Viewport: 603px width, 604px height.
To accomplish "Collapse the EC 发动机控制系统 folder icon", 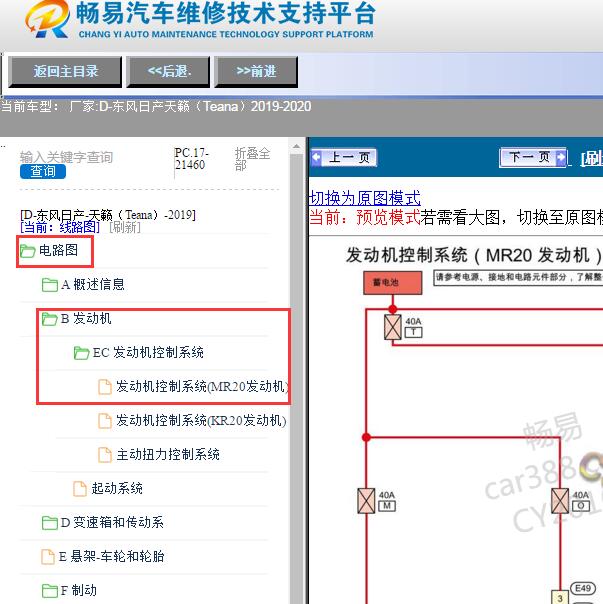I will 81,353.
